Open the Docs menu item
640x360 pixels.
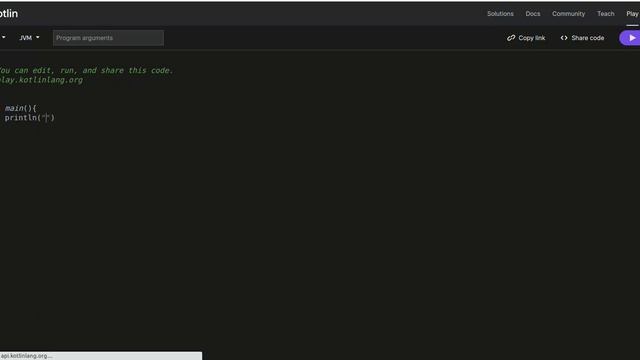533,13
